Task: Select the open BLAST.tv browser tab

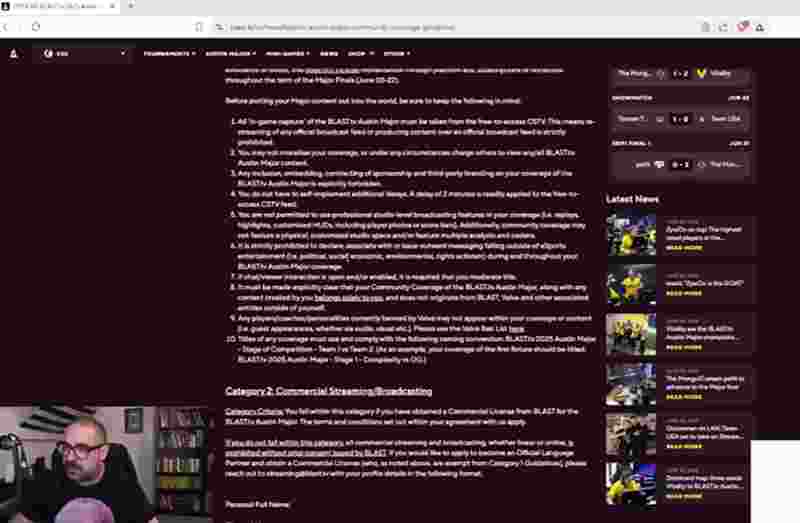Action: point(59,7)
